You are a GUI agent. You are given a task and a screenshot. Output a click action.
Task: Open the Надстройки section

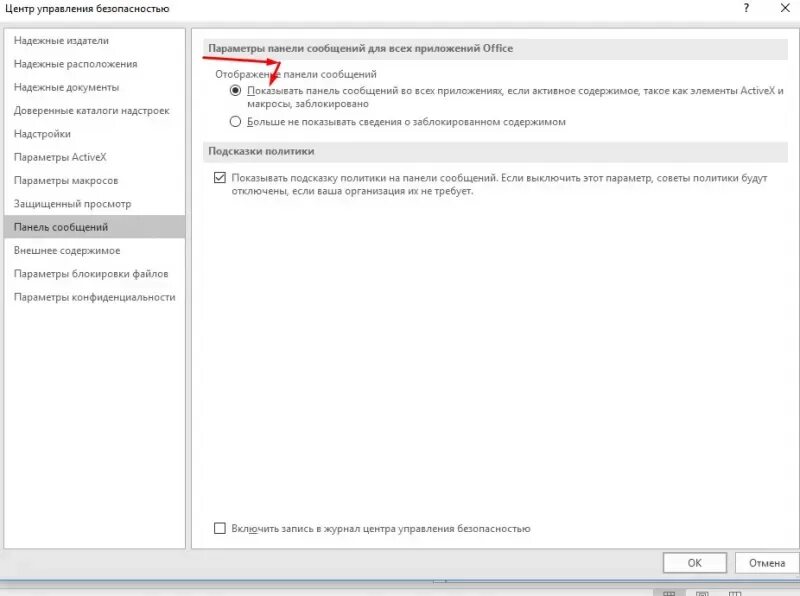click(x=94, y=134)
